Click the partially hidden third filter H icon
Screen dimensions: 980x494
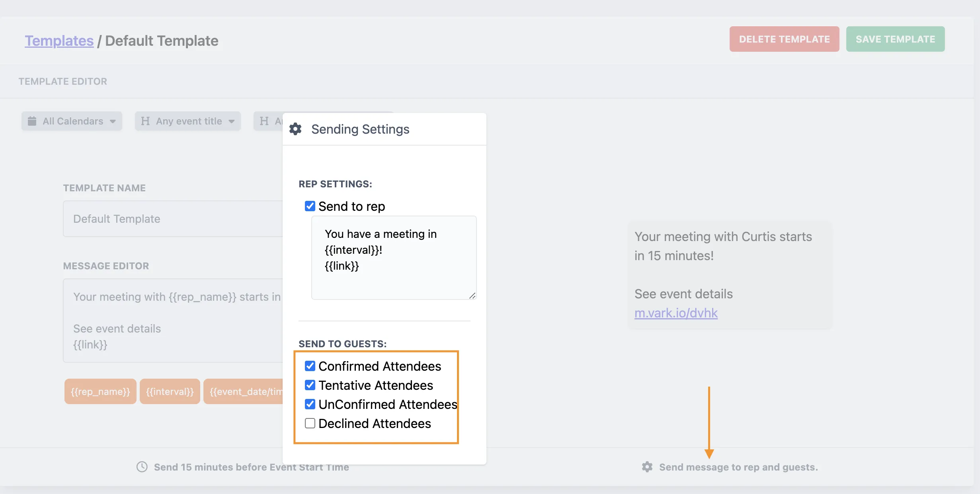tap(264, 121)
